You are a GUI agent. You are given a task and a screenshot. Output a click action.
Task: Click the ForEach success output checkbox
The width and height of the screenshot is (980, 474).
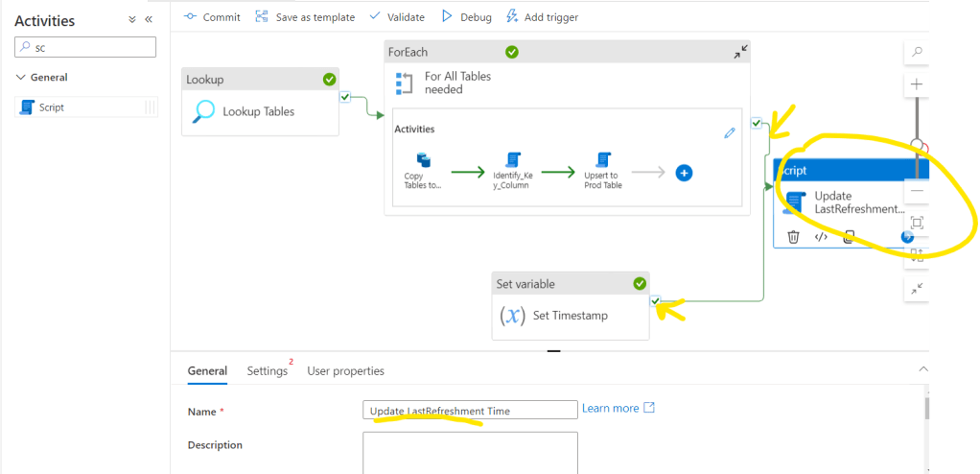coord(757,123)
